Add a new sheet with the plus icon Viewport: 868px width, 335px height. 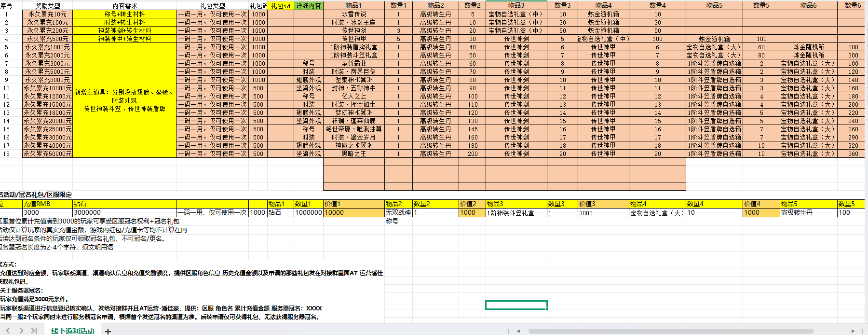(x=108, y=331)
